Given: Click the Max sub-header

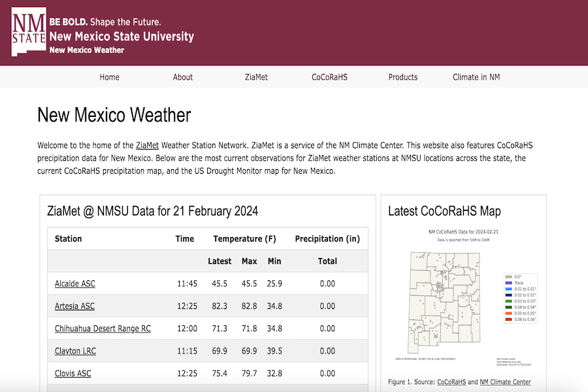Looking at the screenshot, I should 250,261.
